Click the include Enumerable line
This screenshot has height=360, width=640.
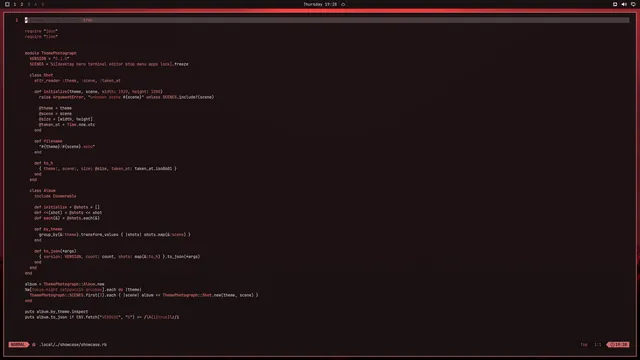[55, 196]
